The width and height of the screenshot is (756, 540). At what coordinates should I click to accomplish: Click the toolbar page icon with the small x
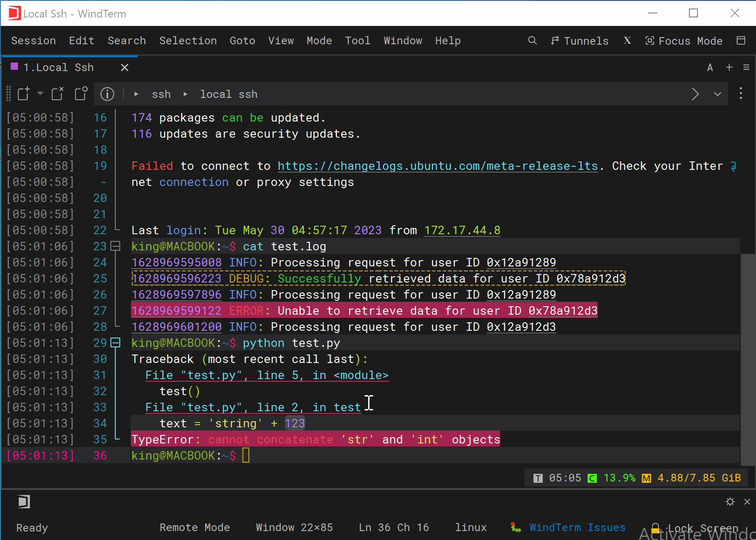[x=58, y=94]
